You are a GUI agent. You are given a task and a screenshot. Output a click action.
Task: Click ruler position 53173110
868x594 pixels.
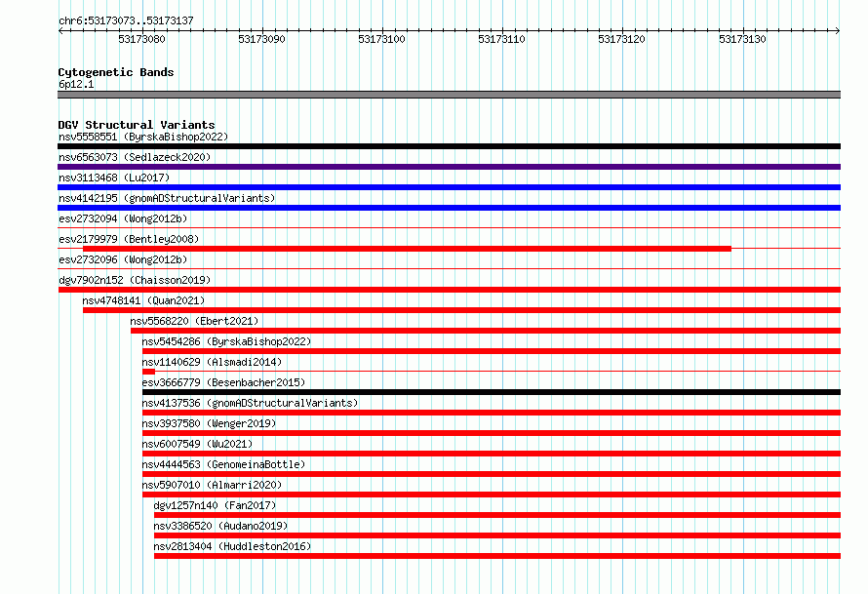[x=502, y=39]
